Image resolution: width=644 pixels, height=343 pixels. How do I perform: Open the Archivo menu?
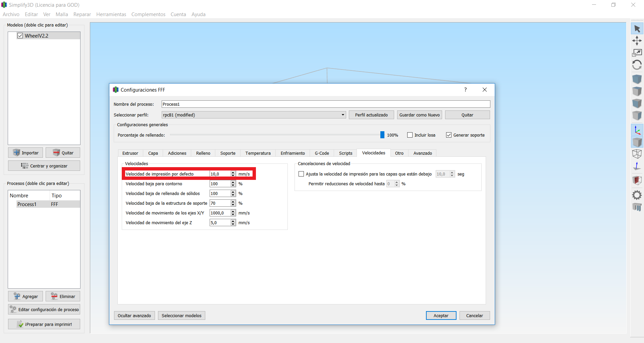point(11,14)
